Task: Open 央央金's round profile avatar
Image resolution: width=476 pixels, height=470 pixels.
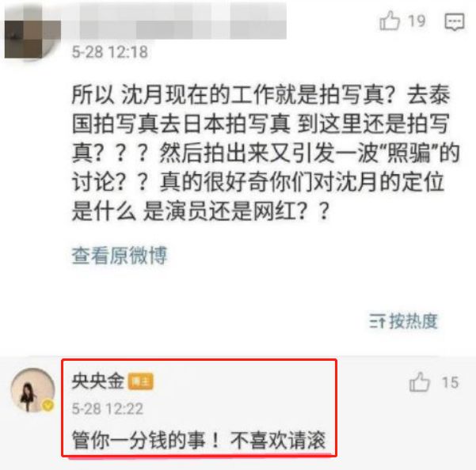Action: coord(32,389)
